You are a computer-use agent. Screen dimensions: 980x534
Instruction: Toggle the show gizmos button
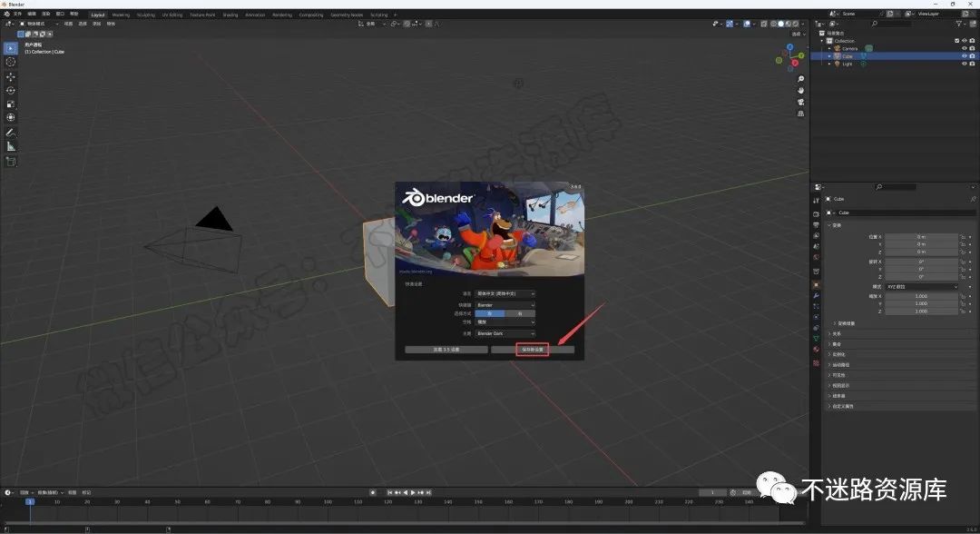point(730,24)
